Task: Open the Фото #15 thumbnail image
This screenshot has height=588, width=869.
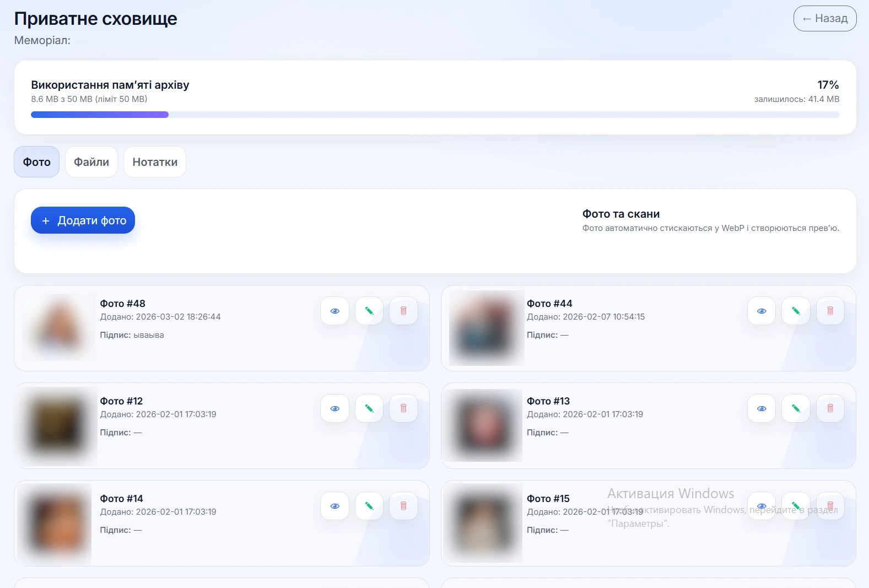Action: [483, 523]
